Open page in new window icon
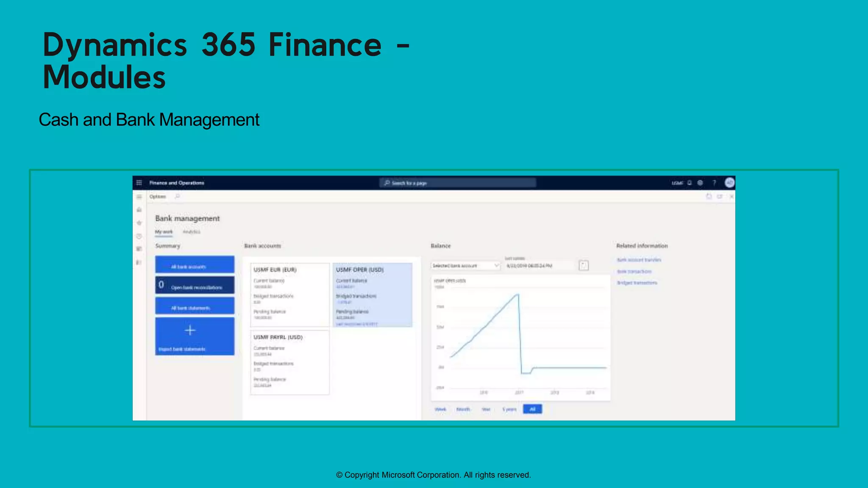 pyautogui.click(x=720, y=197)
